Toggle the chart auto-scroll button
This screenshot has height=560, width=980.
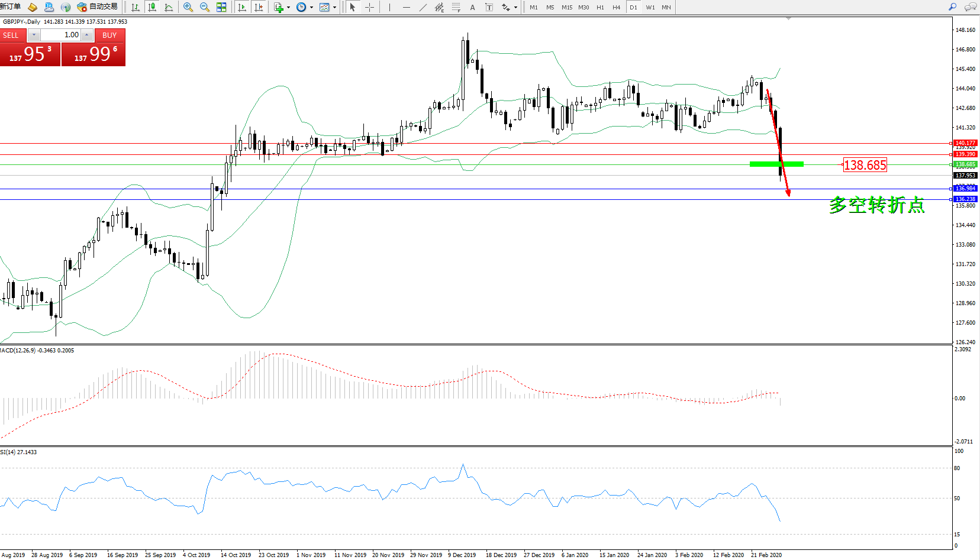(242, 7)
